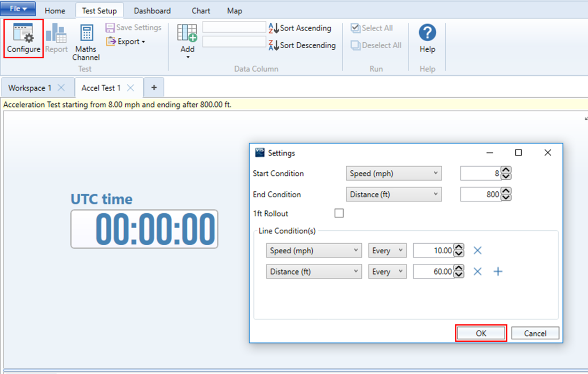Click the End Condition value 800 field
The image size is (588, 374).
(481, 194)
